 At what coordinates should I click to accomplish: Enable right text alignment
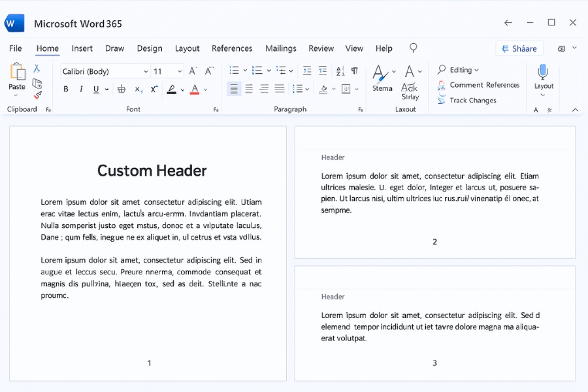coord(264,89)
